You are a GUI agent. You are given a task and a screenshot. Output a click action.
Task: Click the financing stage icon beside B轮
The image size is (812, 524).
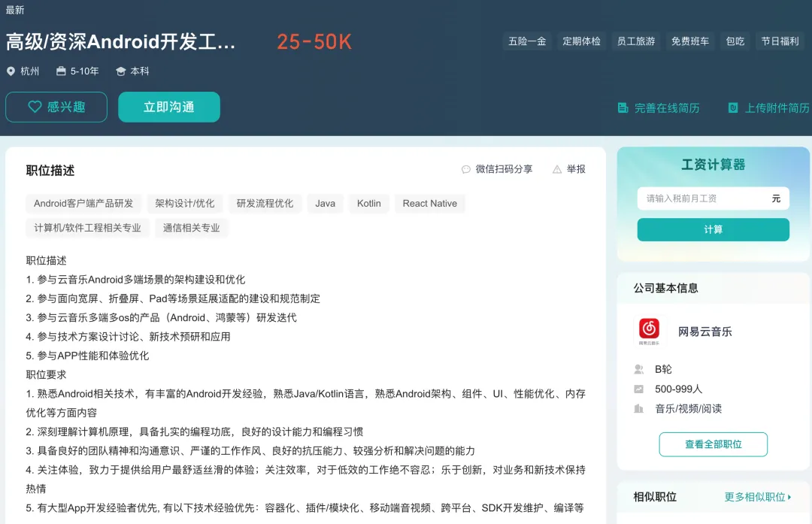pyautogui.click(x=638, y=369)
